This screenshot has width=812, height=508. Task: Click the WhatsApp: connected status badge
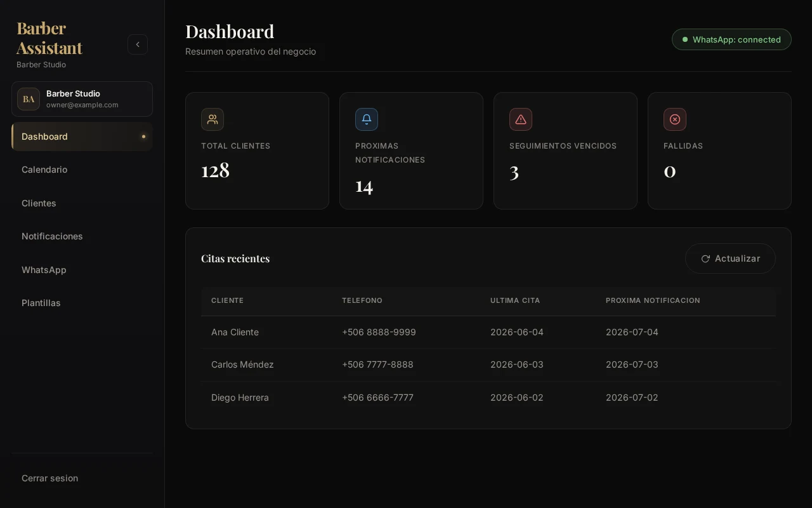click(x=731, y=39)
